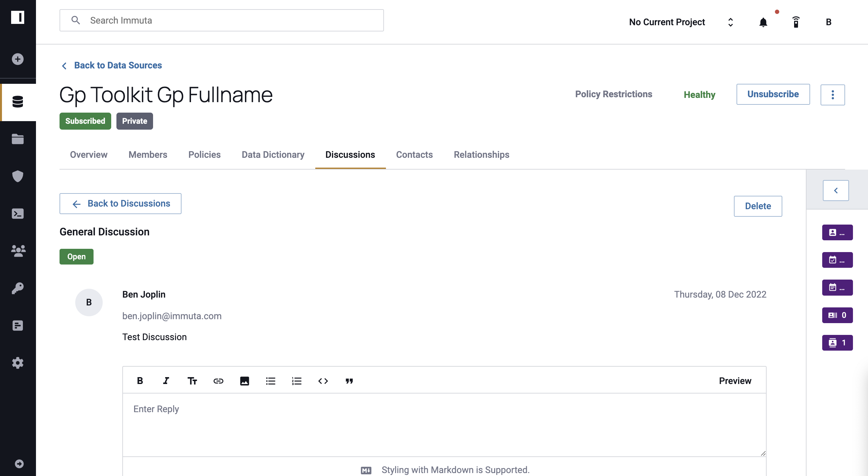Viewport: 868px width, 476px height.
Task: Click the calendar-note purple badge
Action: click(837, 287)
